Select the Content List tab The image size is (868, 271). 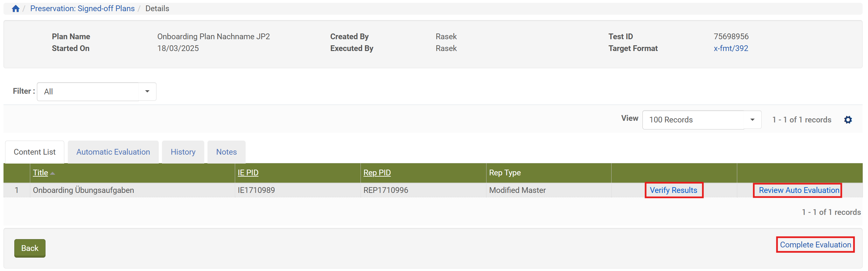click(x=35, y=152)
